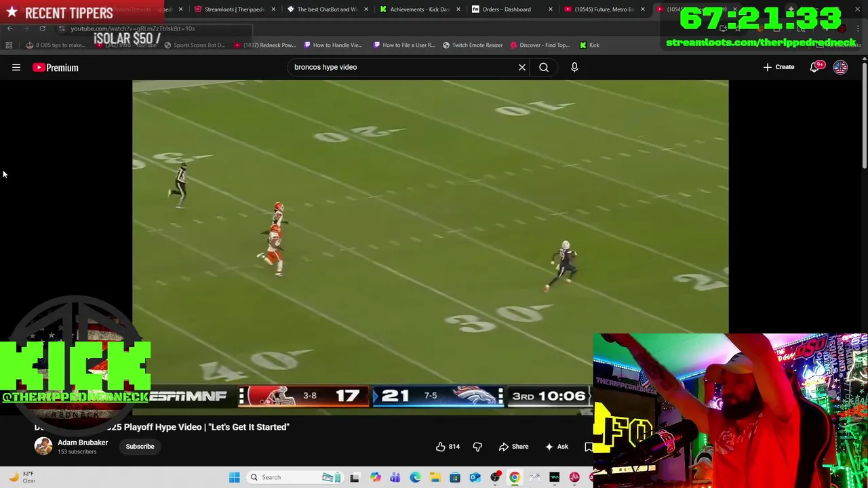Dislike the video with thumbs down
This screenshot has height=488, width=868.
(x=477, y=447)
